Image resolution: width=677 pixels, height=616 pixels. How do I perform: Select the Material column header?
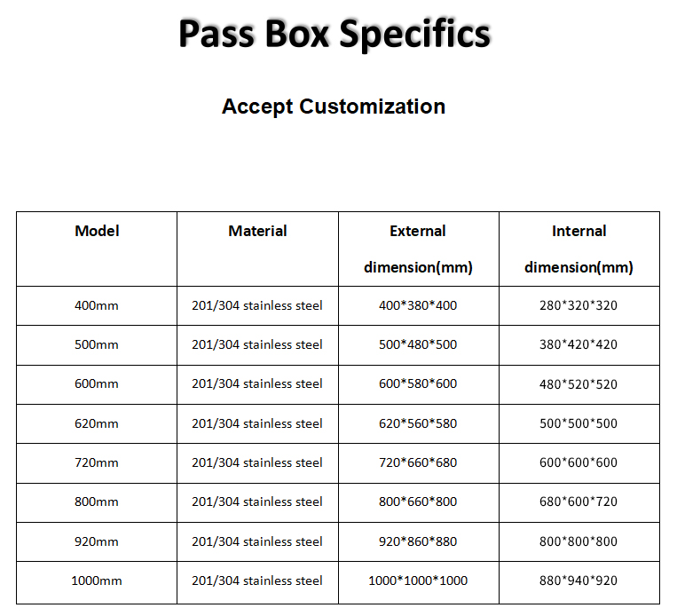pos(257,231)
